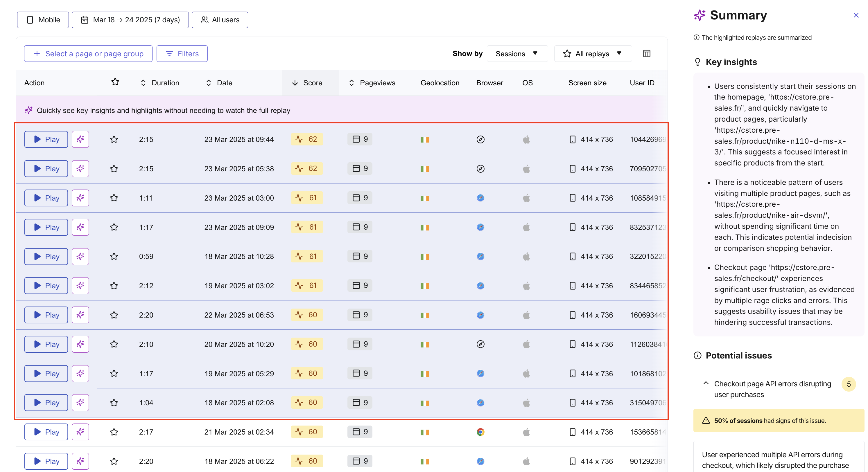Close the Summary panel
The image size is (868, 472).
(x=856, y=15)
